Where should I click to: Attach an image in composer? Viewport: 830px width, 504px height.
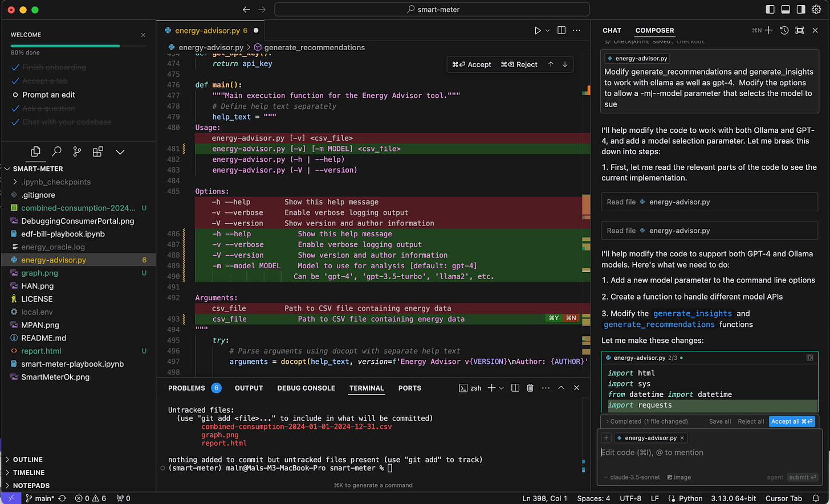(679, 477)
